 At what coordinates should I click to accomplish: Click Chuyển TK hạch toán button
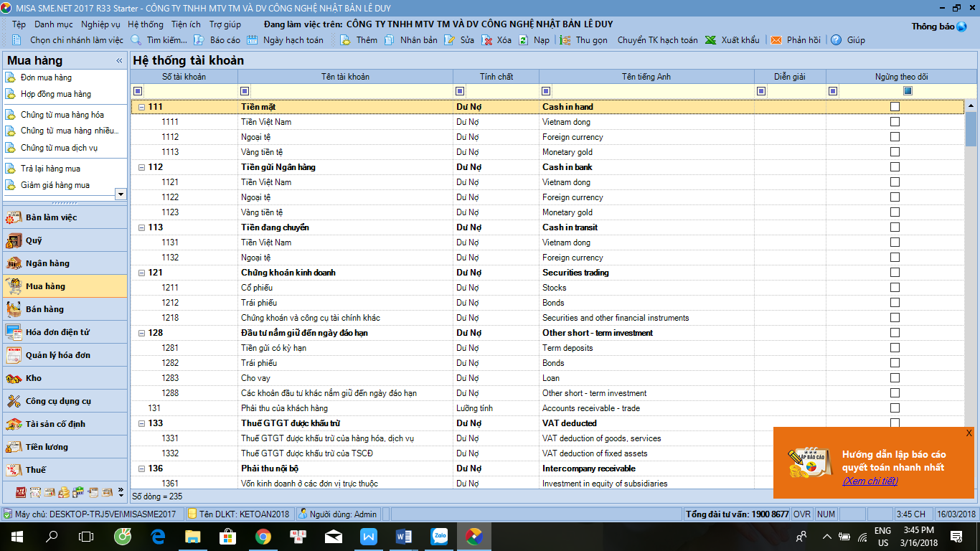tap(657, 40)
